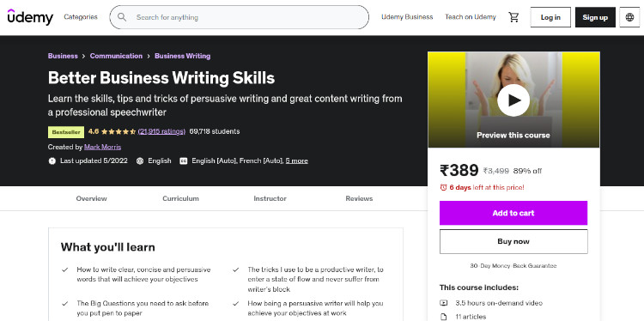Click the closed captions icon
The image size is (644, 321).
point(184,160)
